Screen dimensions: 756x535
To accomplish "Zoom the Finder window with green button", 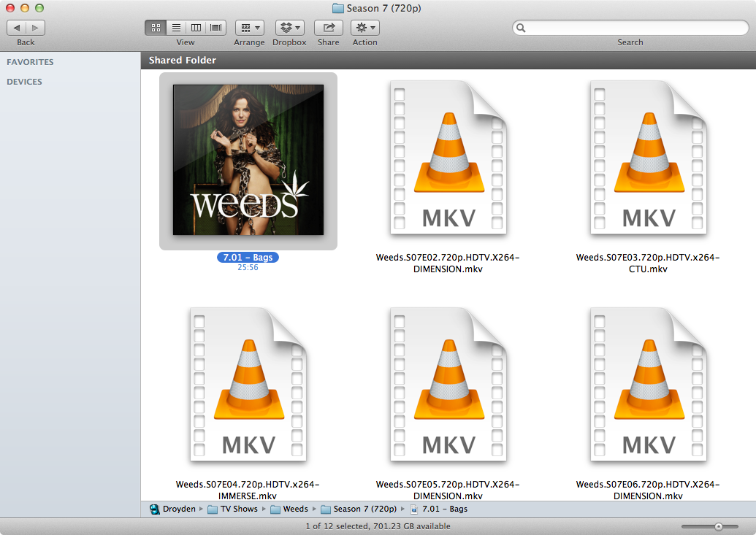I will click(39, 8).
